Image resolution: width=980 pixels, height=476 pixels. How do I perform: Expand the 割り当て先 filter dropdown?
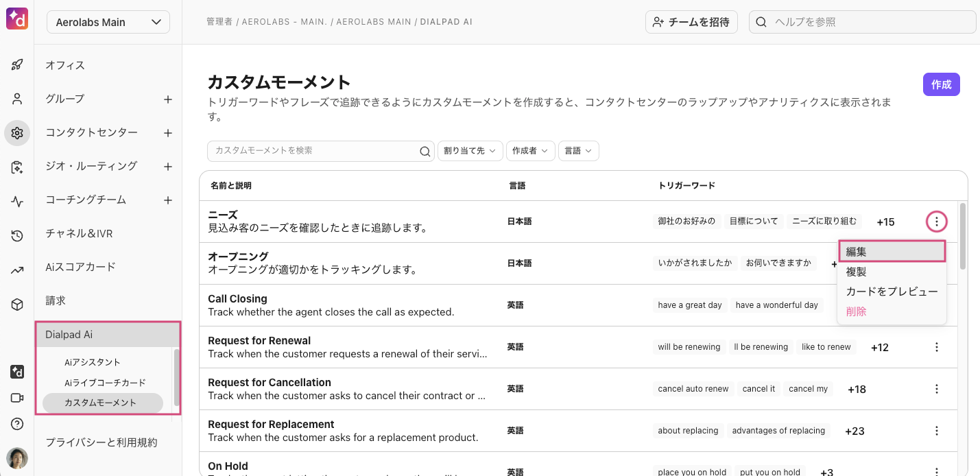coord(470,151)
